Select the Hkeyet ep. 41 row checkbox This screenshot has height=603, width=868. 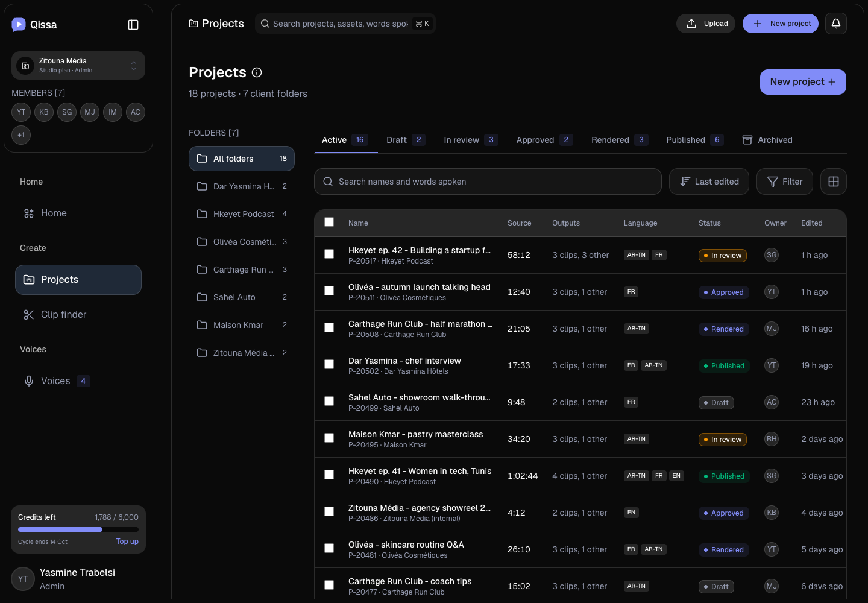[x=329, y=475]
